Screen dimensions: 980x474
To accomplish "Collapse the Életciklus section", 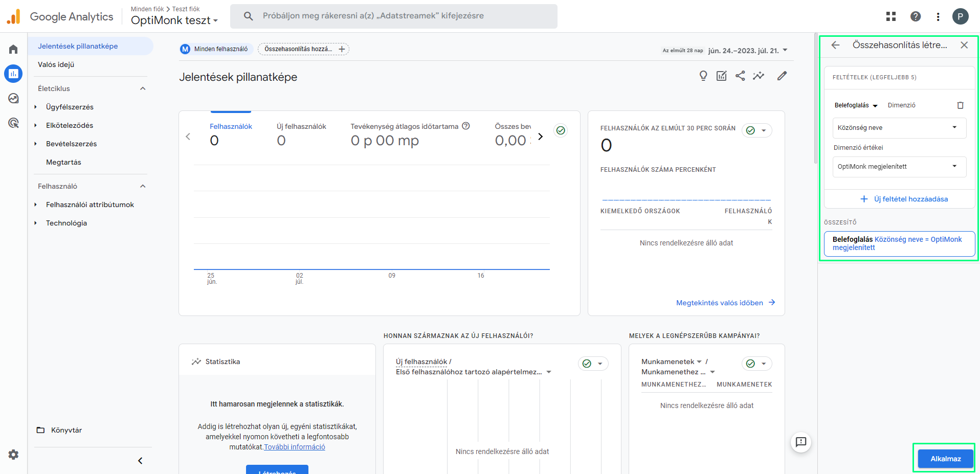I will pyautogui.click(x=143, y=88).
